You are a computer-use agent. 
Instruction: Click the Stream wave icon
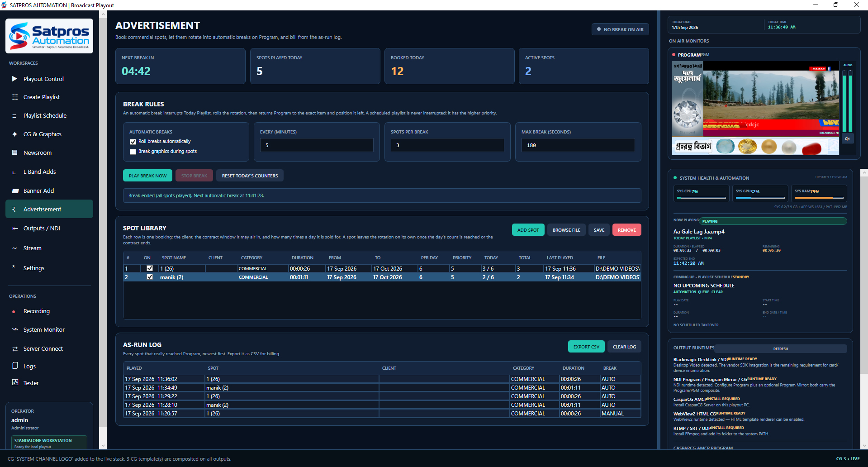14,248
